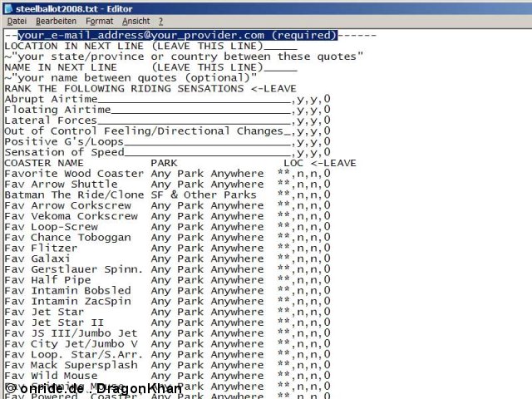The image size is (532, 399).
Task: Click the 'Fav Arrow Shuttle' entry
Action: 61,185
